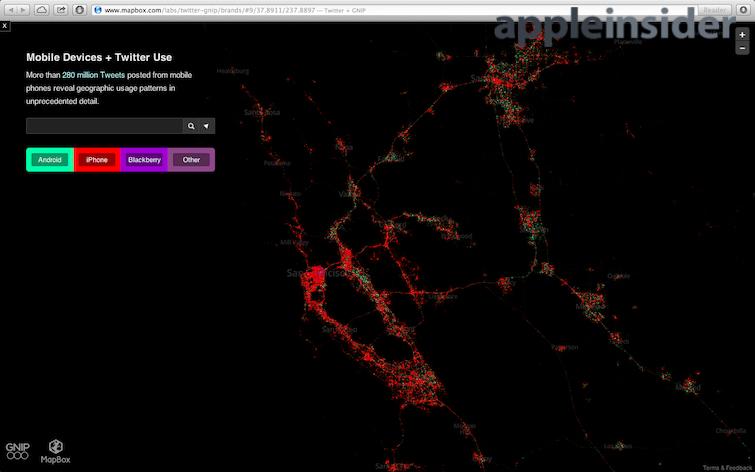Click the locate-me arrow icon
This screenshot has width=755, height=472.
[206, 126]
